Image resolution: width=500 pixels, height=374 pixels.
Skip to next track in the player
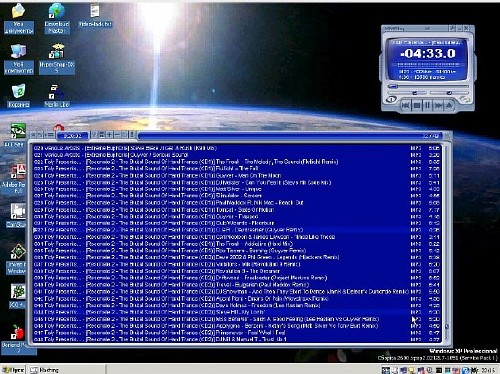tap(438, 106)
